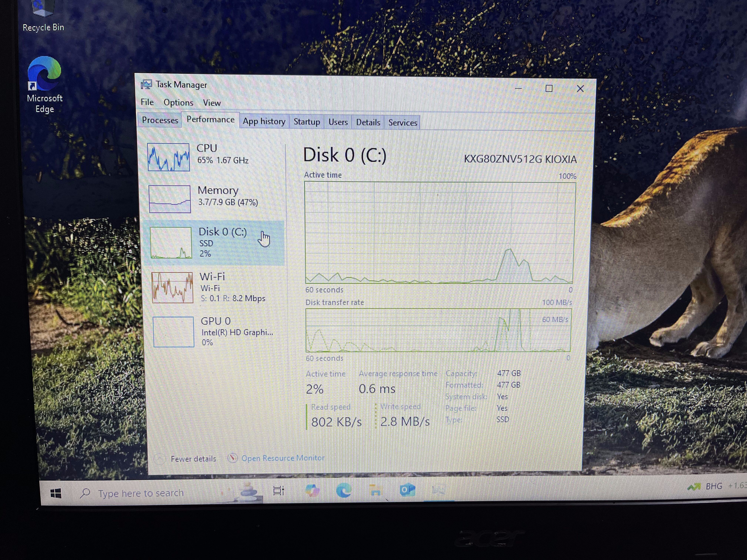Select the Memory graph thumbnail
The width and height of the screenshot is (747, 560).
tap(170, 199)
